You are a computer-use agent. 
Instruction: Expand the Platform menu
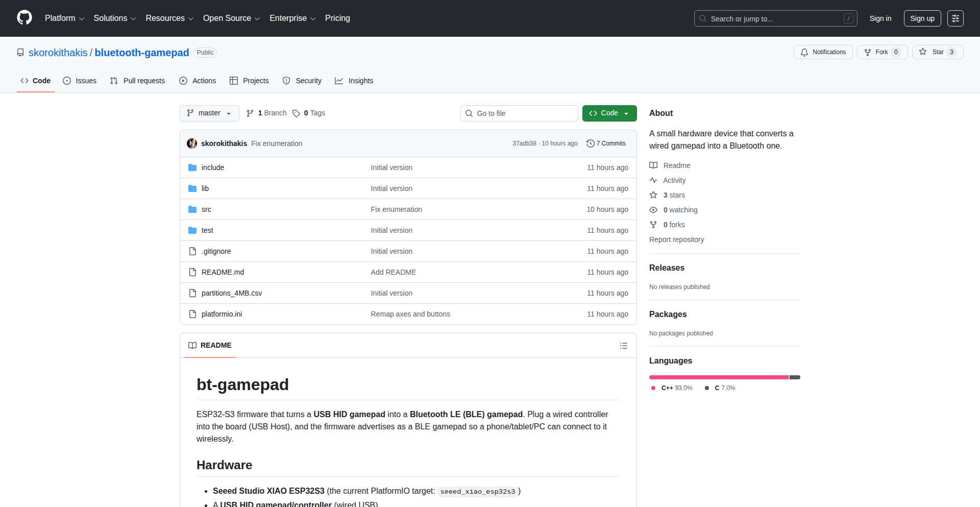click(64, 18)
